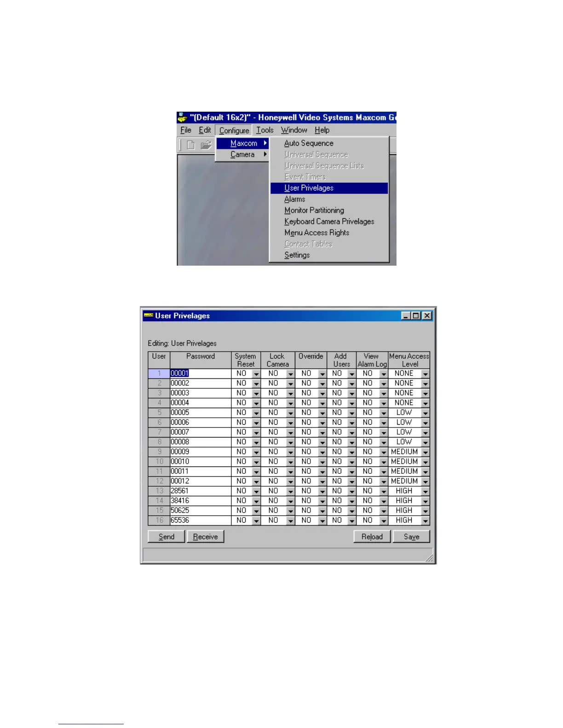The height and width of the screenshot is (728, 563).
Task: Select row header for user 8
Action: point(159,442)
